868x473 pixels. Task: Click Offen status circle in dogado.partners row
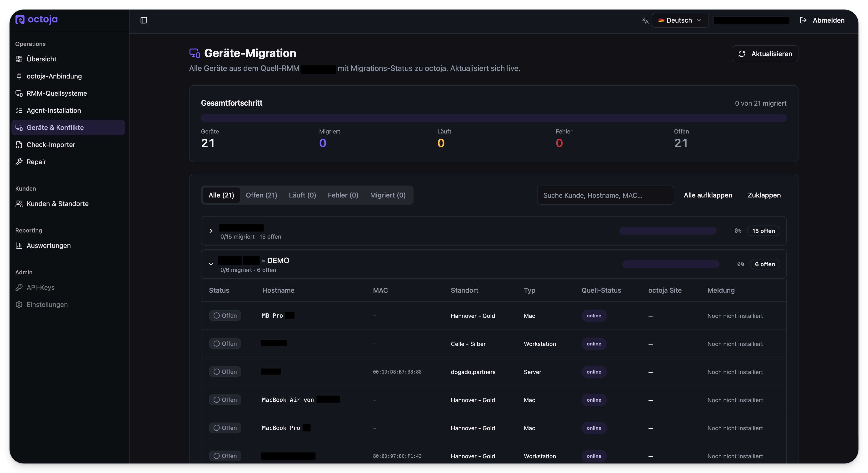tap(217, 372)
